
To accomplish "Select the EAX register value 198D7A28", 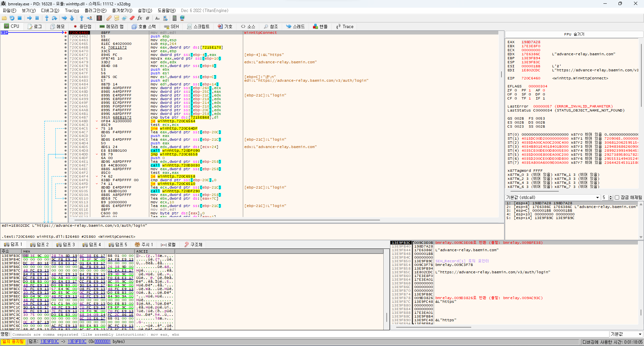I will click(531, 42).
